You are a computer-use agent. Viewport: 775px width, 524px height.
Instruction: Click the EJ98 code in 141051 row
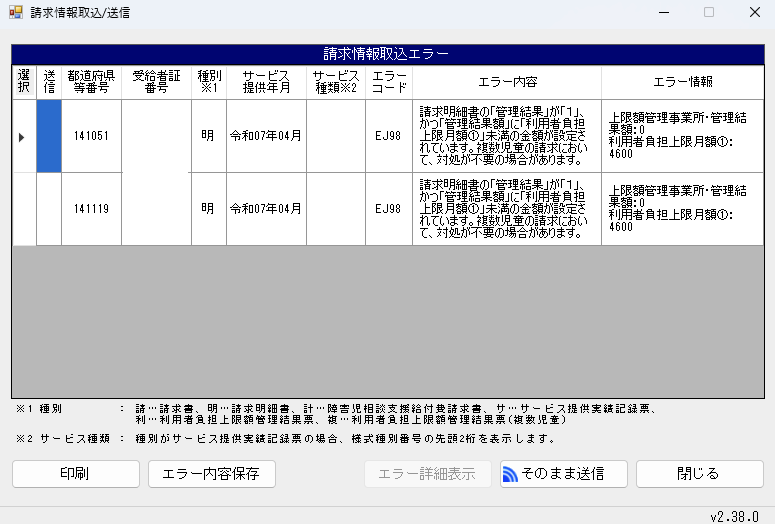pyautogui.click(x=389, y=136)
